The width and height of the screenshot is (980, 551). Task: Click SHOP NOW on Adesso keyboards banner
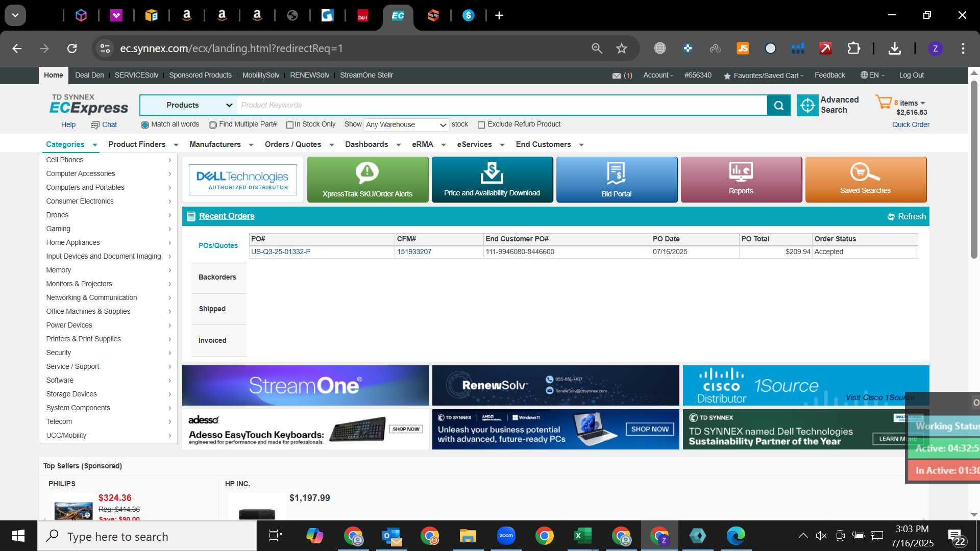pyautogui.click(x=406, y=429)
